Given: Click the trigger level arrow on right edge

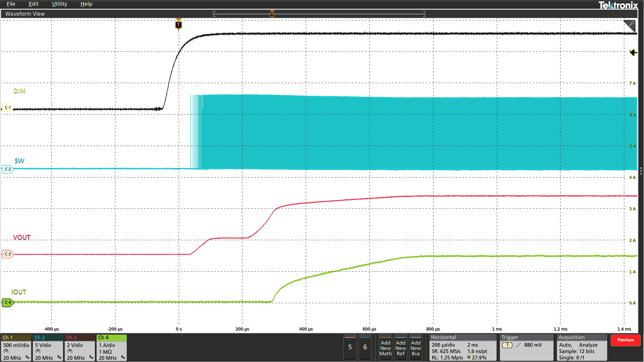Looking at the screenshot, I should [633, 53].
